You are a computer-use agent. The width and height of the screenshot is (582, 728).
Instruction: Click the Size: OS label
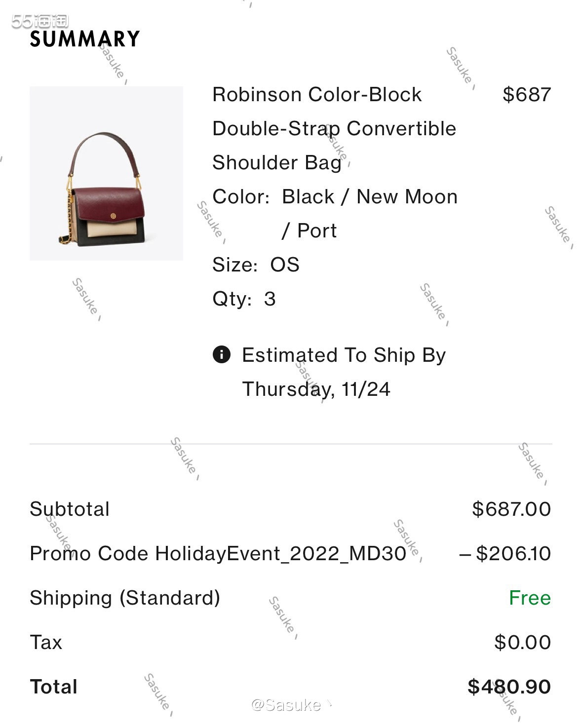pyautogui.click(x=256, y=265)
